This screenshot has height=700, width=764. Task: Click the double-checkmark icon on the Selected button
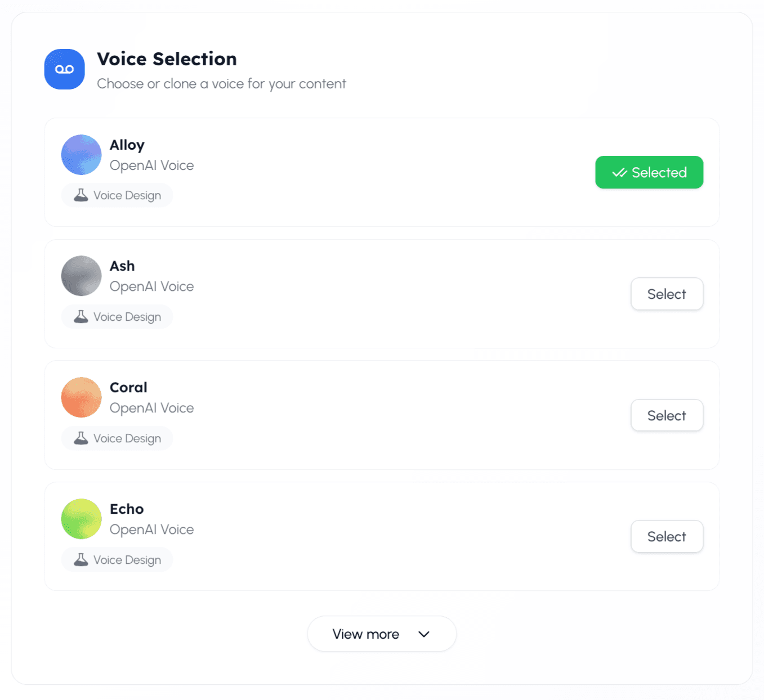[619, 172]
